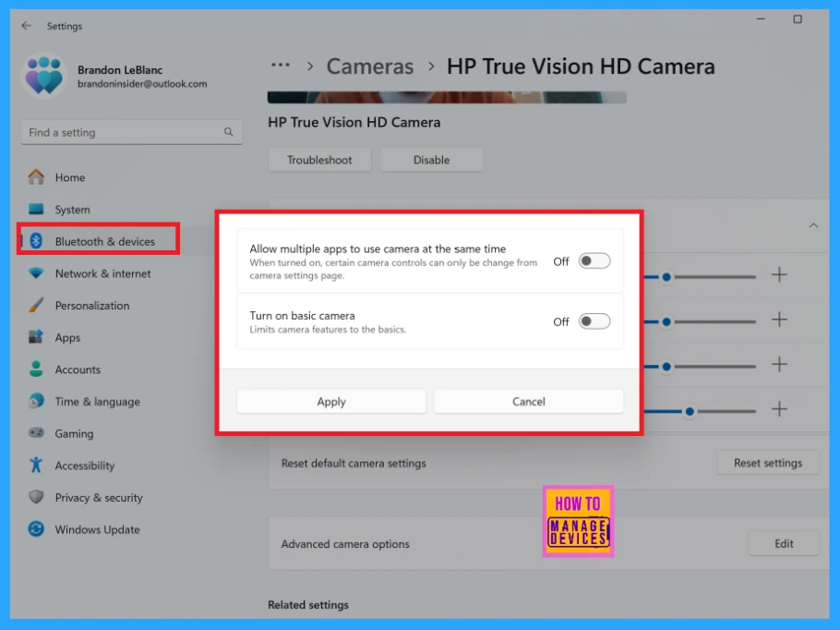The height and width of the screenshot is (630, 840).
Task: Go to Time & language settings
Action: coord(99,402)
